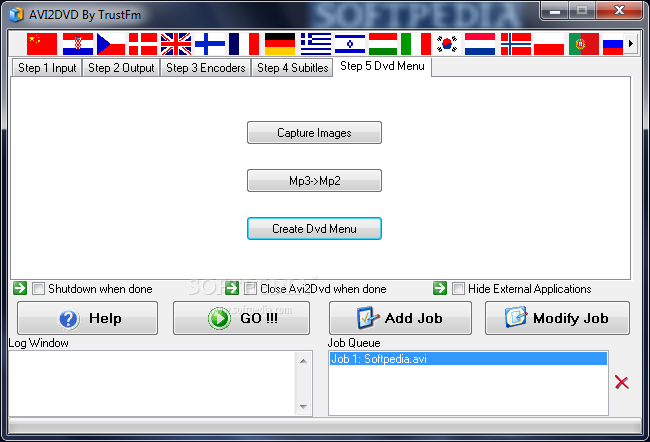Select the Czech flag language
The height and width of the screenshot is (442, 650).
click(111, 44)
